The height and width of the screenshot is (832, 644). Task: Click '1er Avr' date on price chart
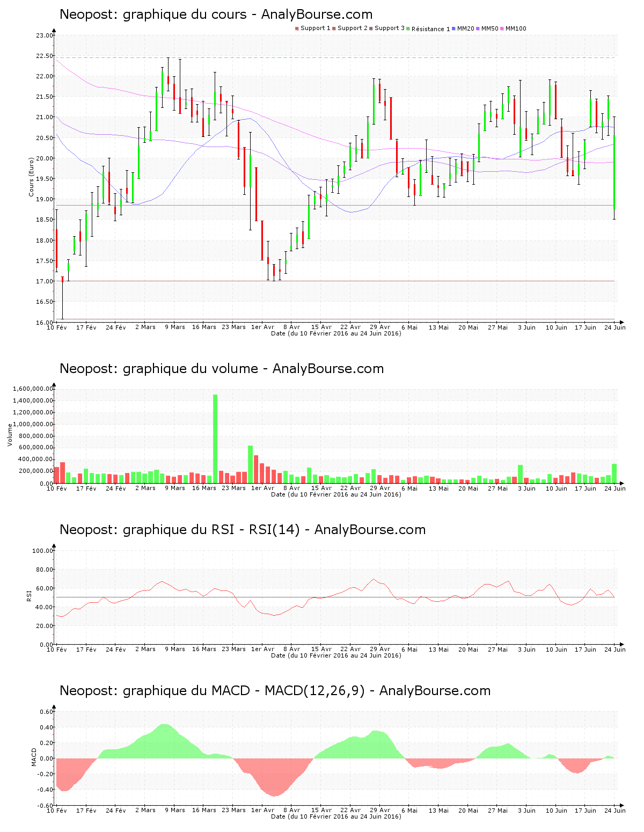pyautogui.click(x=263, y=327)
